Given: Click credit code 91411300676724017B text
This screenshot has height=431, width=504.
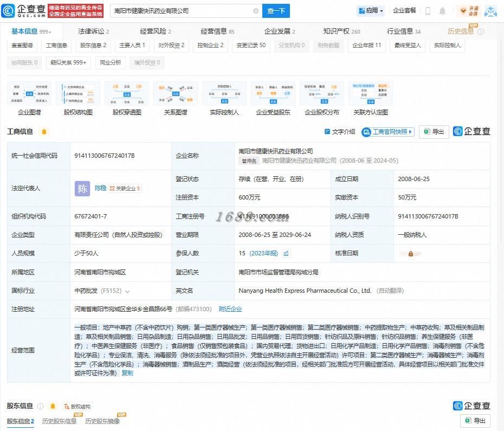Looking at the screenshot, I should [105, 156].
